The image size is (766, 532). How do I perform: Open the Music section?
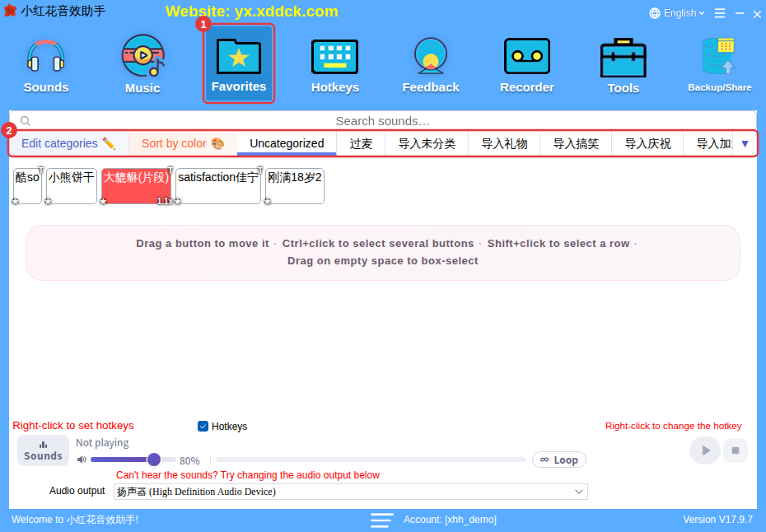tap(142, 64)
